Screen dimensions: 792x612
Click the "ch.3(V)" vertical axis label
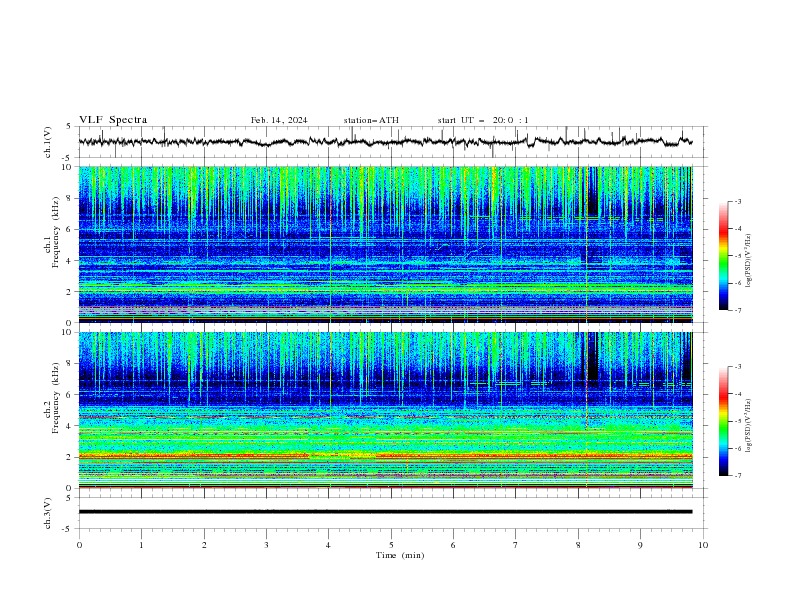[48, 513]
